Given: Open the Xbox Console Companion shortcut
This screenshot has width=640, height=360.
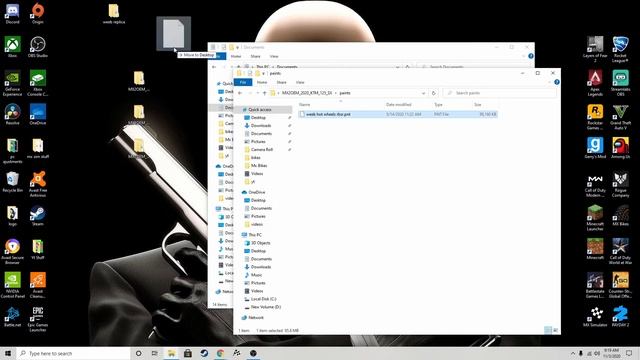Looking at the screenshot, I should pyautogui.click(x=38, y=83).
